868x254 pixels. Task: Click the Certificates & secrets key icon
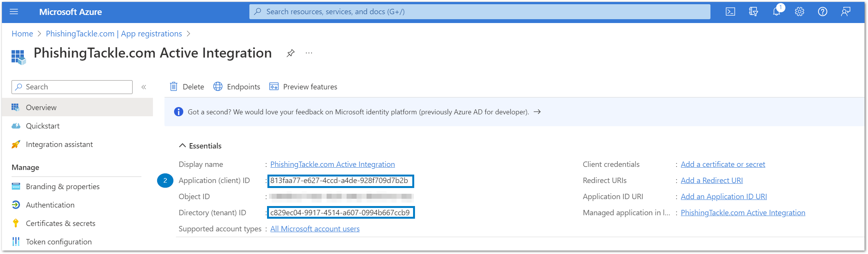pyautogui.click(x=16, y=223)
